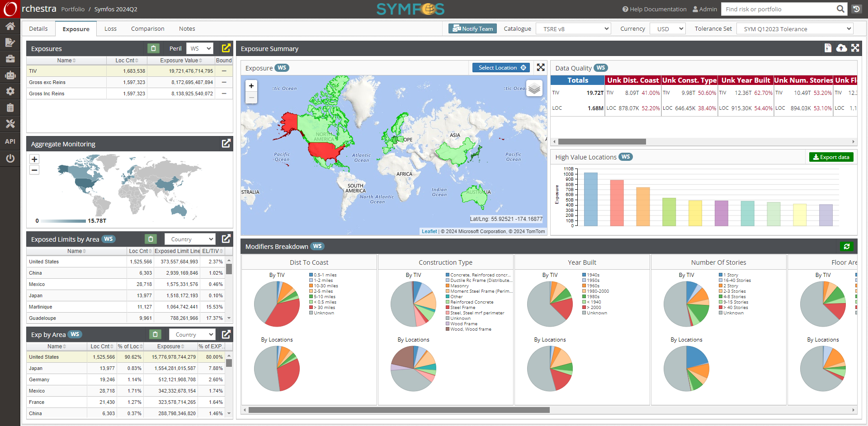Click the Notify Team button
Image resolution: width=868 pixels, height=426 pixels.
(x=472, y=28)
